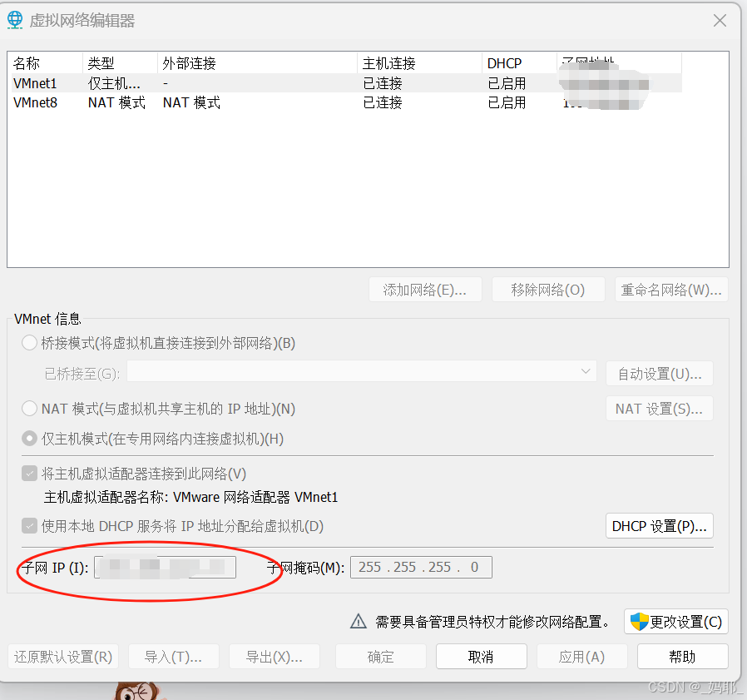The width and height of the screenshot is (747, 700).
Task: Click the 子网 IP input field
Action: point(166,567)
